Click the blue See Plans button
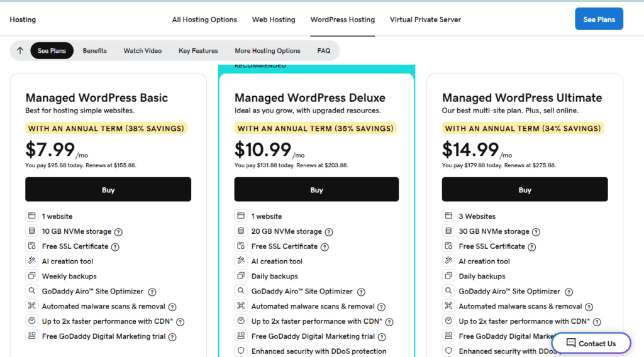The image size is (644, 357). (x=599, y=19)
